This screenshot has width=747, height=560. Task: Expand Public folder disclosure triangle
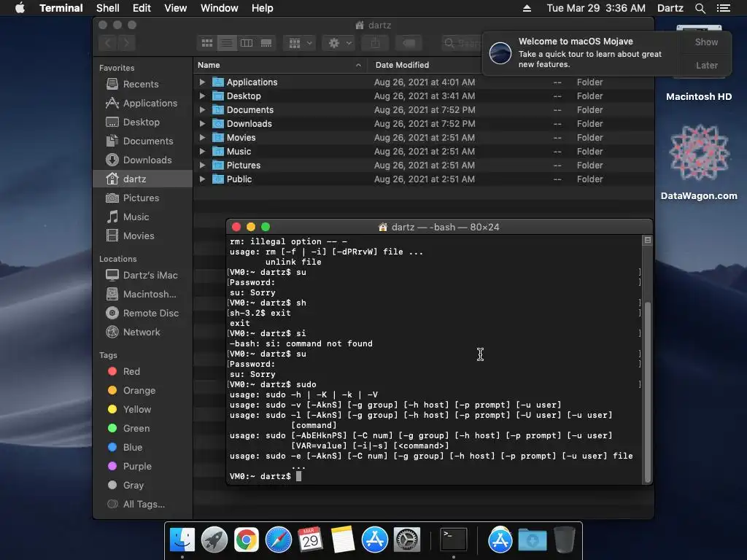203,179
